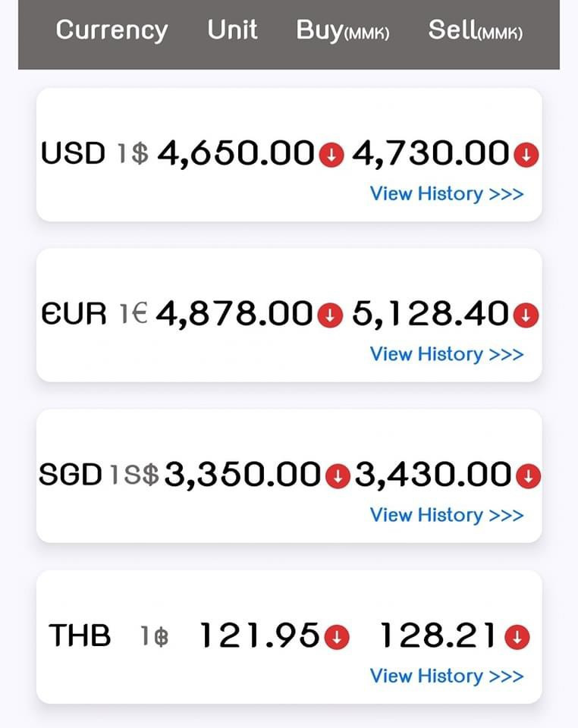The width and height of the screenshot is (578, 728).
Task: Select the Buy (MMK) column header
Action: tap(343, 30)
